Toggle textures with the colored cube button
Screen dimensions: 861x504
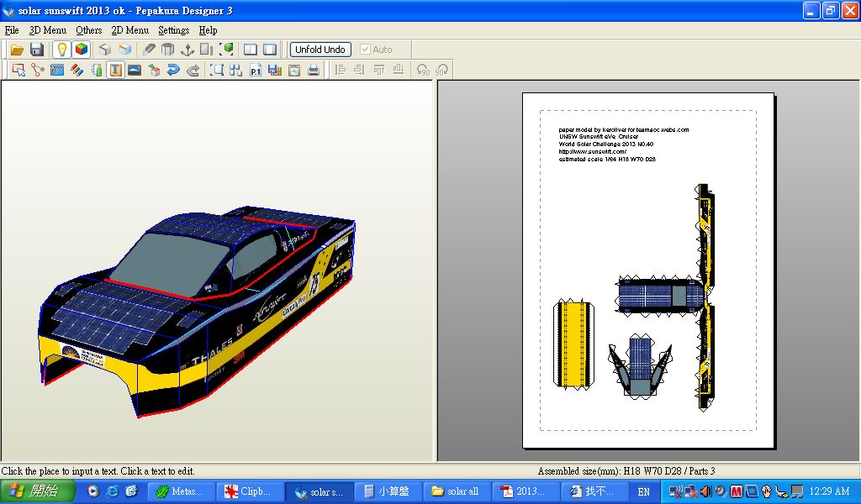(81, 50)
